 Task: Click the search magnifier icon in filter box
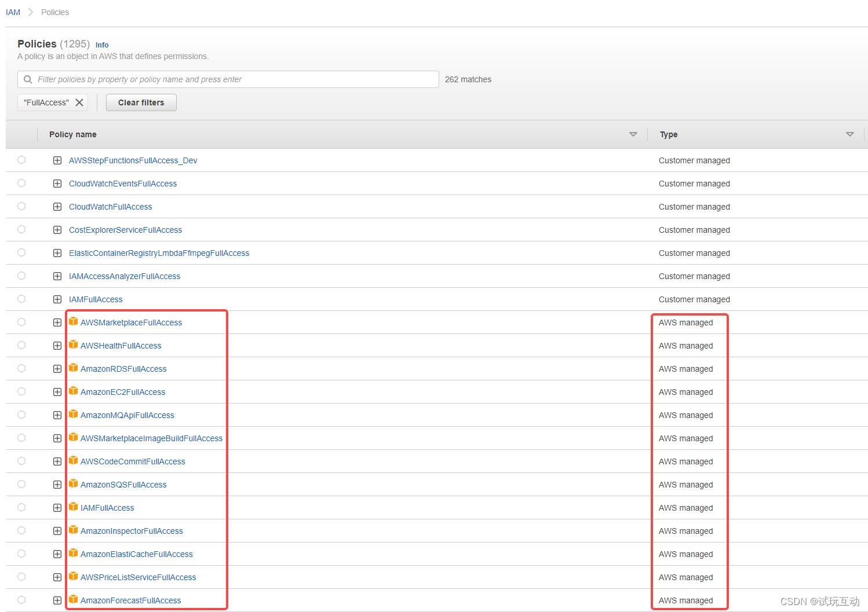click(x=28, y=79)
